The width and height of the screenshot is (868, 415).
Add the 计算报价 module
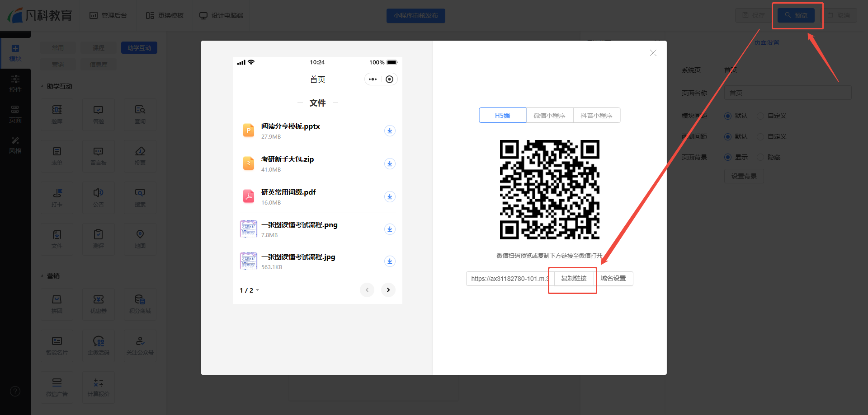99,387
